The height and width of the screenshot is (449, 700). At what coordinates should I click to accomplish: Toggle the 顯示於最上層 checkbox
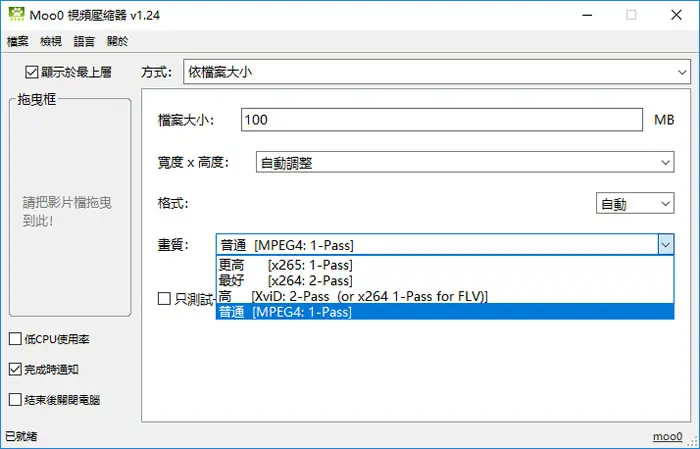[x=31, y=72]
